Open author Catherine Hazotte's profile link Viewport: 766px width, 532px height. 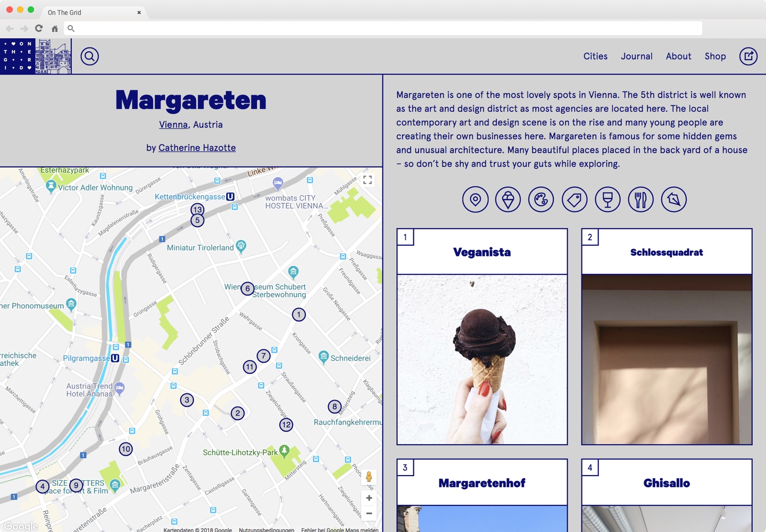point(197,148)
